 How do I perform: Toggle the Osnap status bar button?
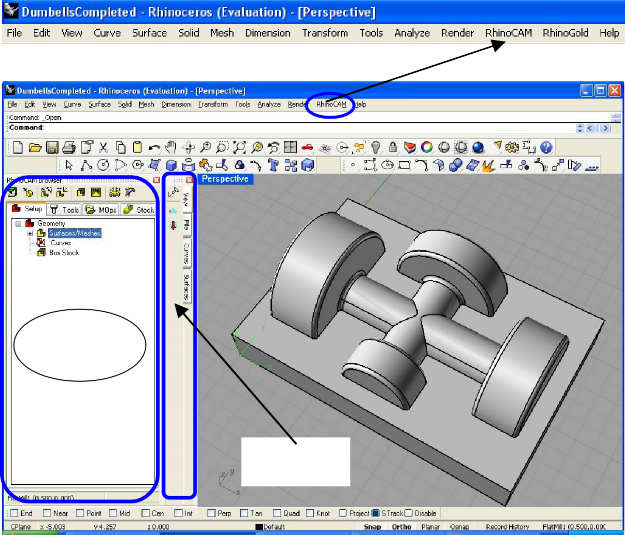459,527
